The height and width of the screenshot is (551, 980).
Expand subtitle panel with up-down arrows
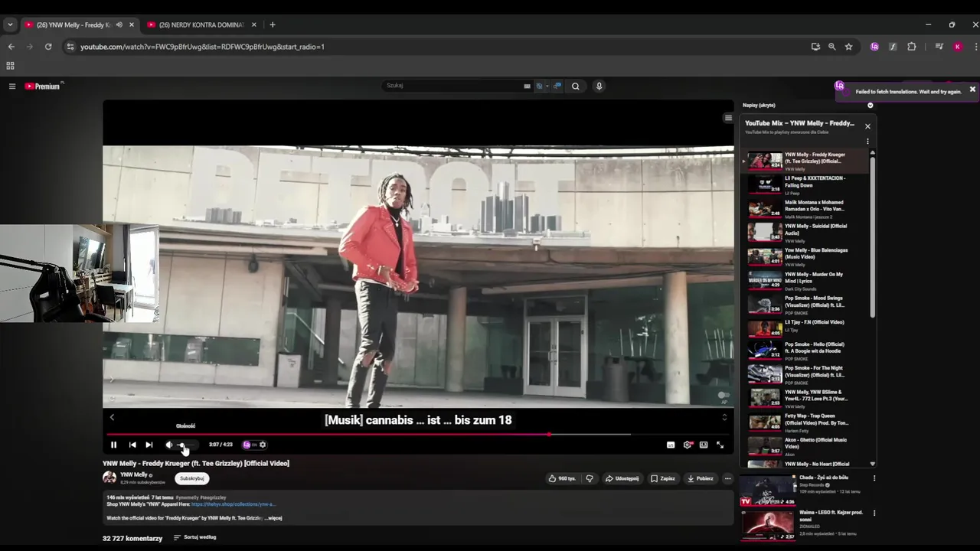[x=724, y=417]
